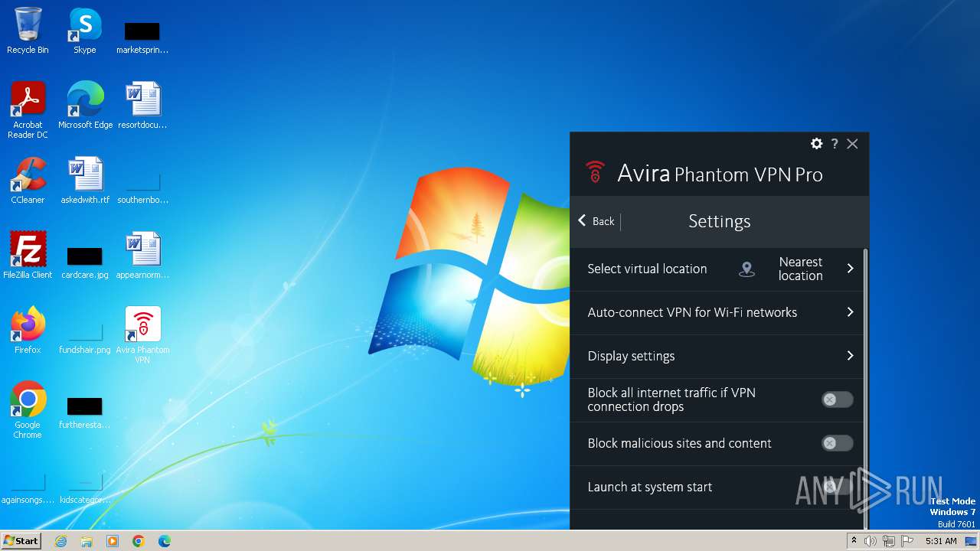This screenshot has height=551, width=980.
Task: Open the Select virtual location row
Action: [717, 269]
